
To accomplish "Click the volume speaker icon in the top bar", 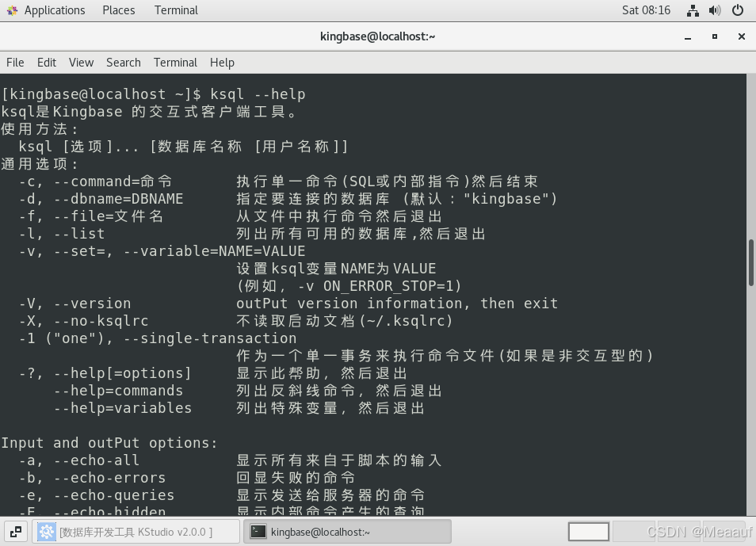I will coord(715,10).
